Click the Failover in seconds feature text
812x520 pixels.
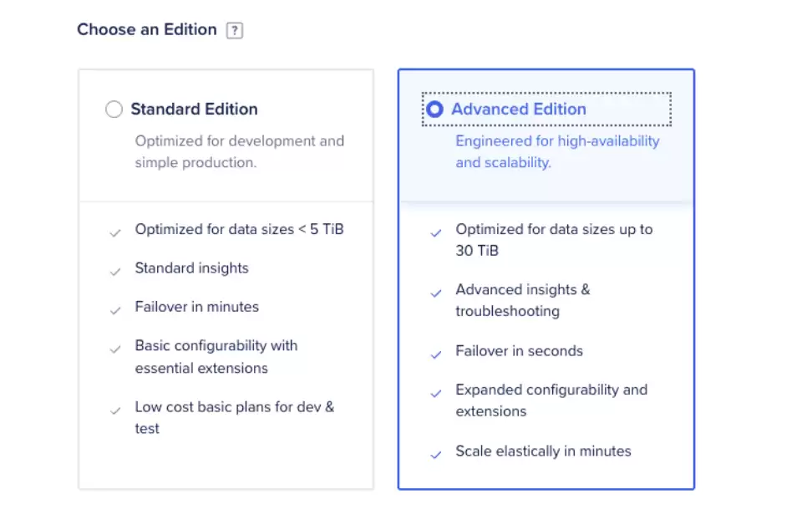(x=519, y=351)
